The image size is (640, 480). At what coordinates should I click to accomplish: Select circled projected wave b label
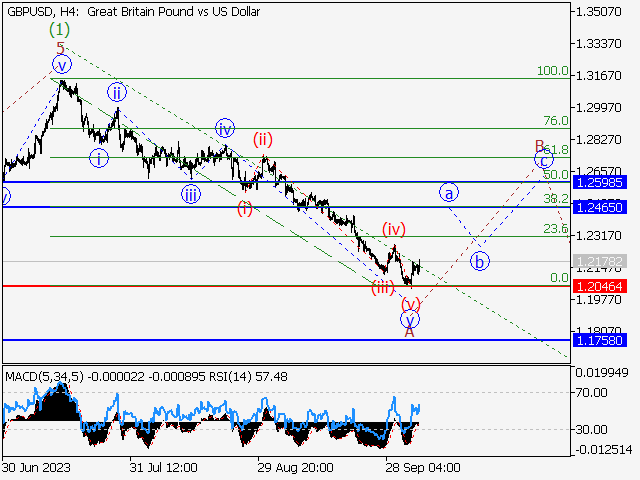coord(479,261)
